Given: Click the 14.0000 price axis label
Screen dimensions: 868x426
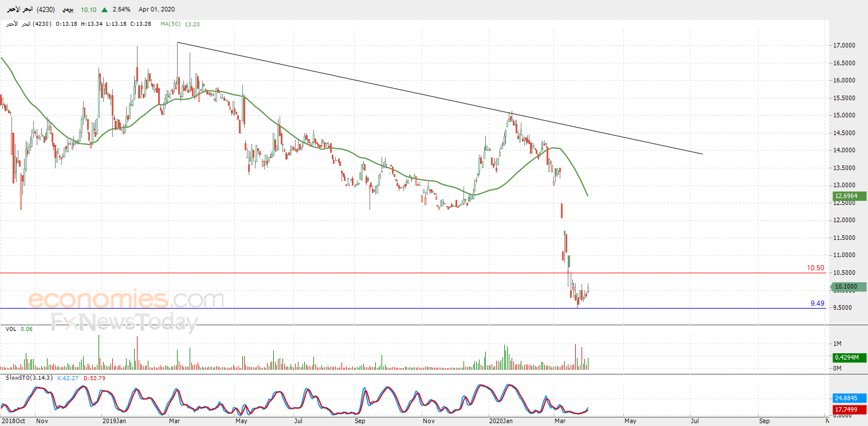Looking at the screenshot, I should coord(844,150).
